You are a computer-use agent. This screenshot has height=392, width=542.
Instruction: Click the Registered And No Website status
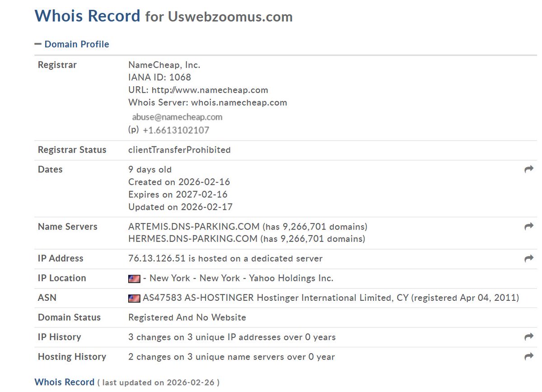(187, 317)
